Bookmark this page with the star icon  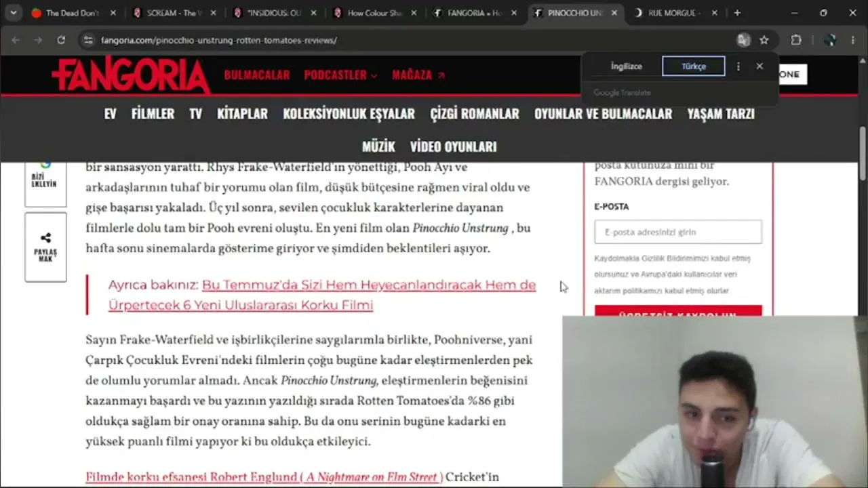pyautogui.click(x=764, y=40)
